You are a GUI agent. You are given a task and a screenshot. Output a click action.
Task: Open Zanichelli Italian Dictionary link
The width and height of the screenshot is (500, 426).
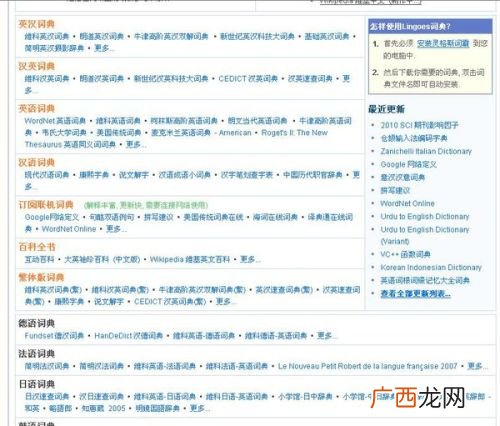click(426, 151)
